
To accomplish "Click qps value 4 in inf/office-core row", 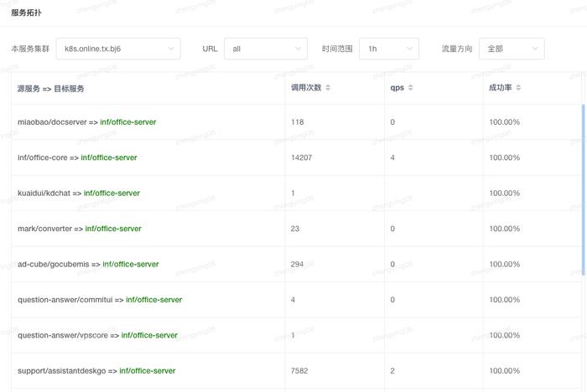I will tap(392, 157).
